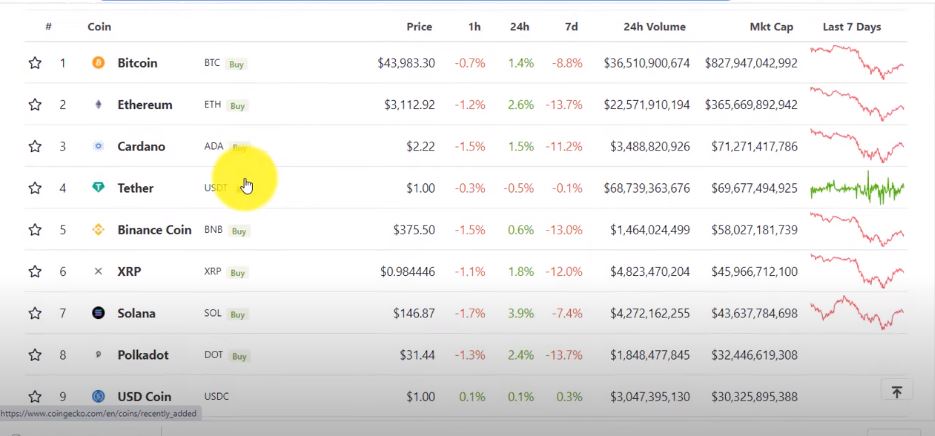Screen dimensions: 935x436
Task: Click Bitcoin price $43,983.30
Action: 406,63
